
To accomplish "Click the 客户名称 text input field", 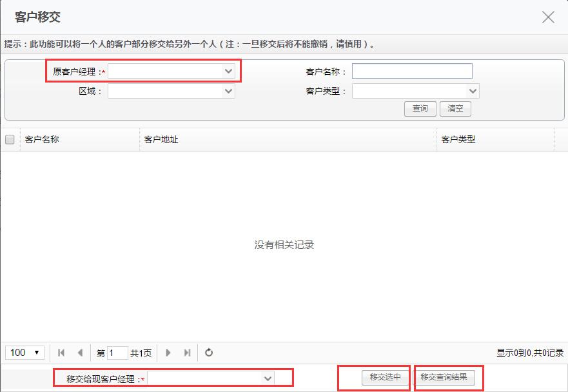I will point(412,71).
